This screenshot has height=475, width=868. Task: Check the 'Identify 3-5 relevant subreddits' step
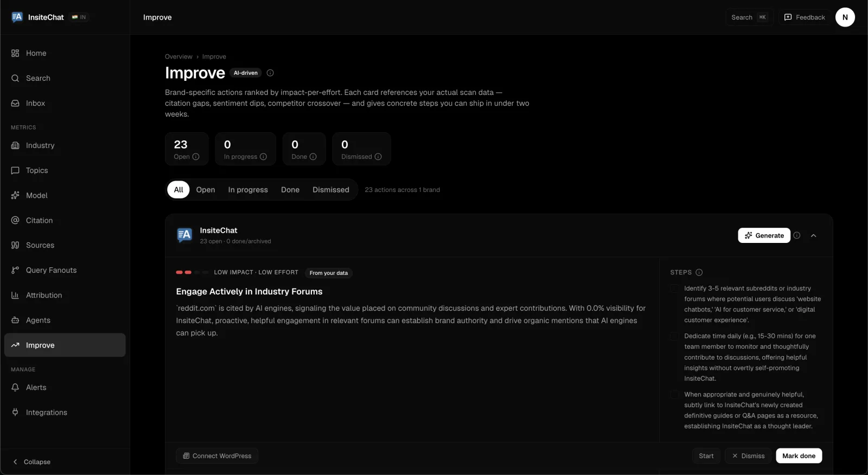[674, 288]
